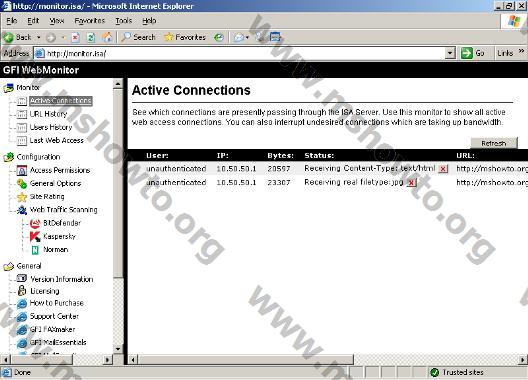Open Site Rating settings
Screen dimensions: 528x380
47,197
